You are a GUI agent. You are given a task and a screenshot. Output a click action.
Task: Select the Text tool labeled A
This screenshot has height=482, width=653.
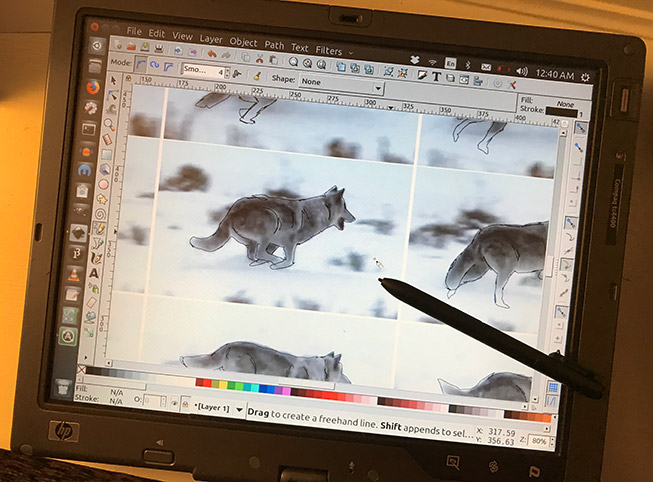point(94,273)
